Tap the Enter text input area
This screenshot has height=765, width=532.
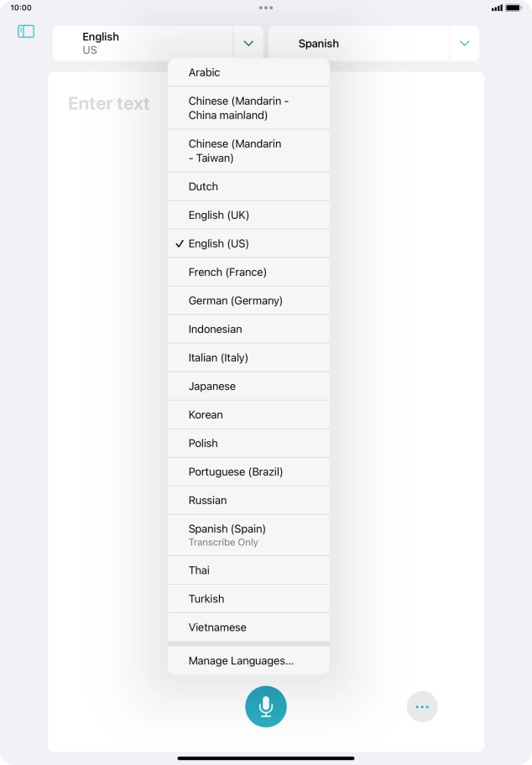coord(109,103)
